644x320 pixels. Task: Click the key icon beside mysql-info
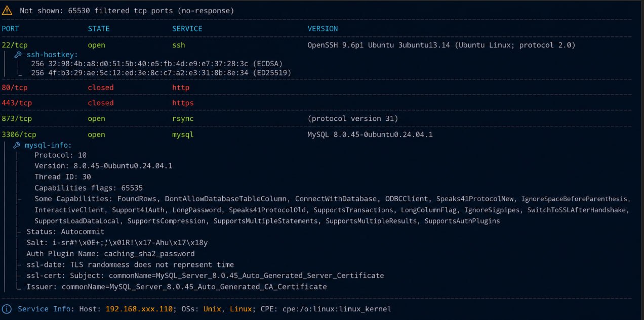(17, 145)
